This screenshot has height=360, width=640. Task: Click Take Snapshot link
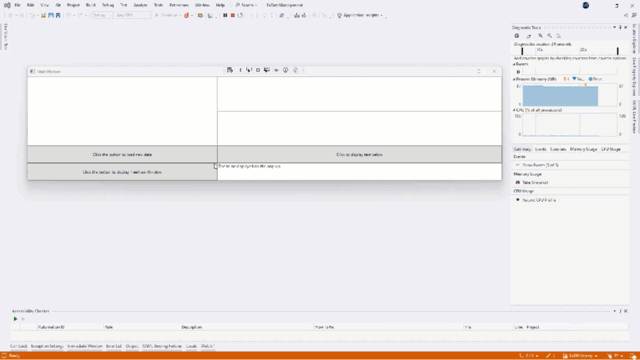535,183
